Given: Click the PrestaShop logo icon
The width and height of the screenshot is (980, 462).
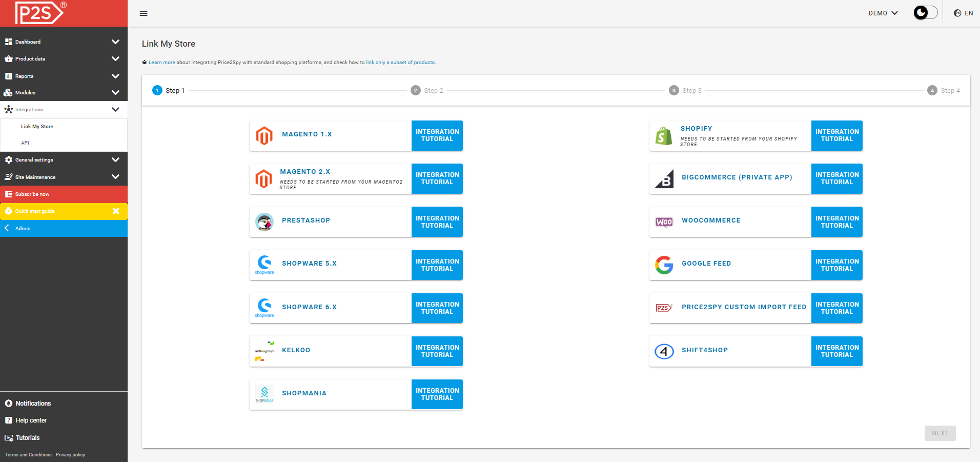Looking at the screenshot, I should [264, 222].
